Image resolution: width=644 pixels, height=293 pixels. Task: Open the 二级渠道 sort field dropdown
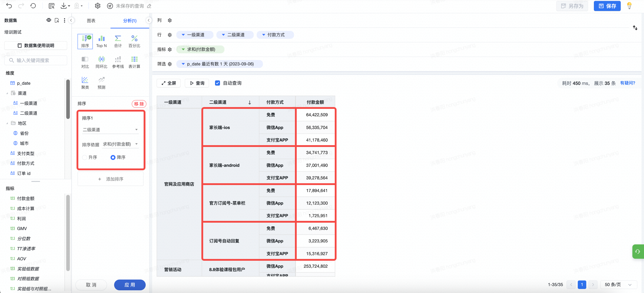(x=110, y=129)
